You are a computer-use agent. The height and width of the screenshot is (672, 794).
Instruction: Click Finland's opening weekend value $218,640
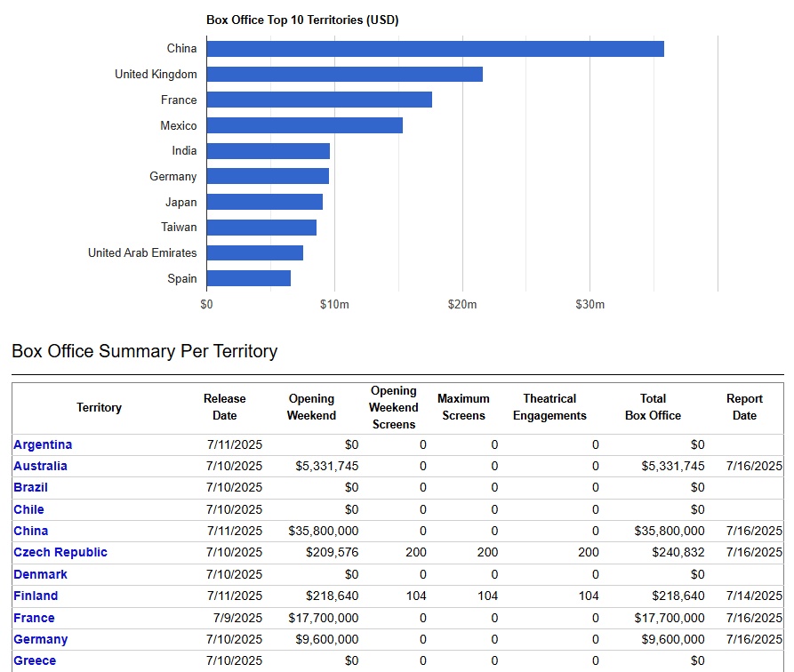333,596
